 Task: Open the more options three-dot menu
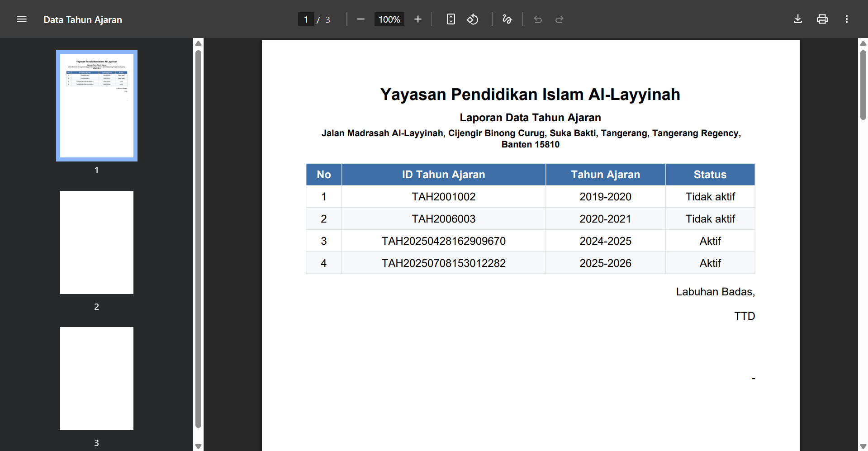point(847,19)
